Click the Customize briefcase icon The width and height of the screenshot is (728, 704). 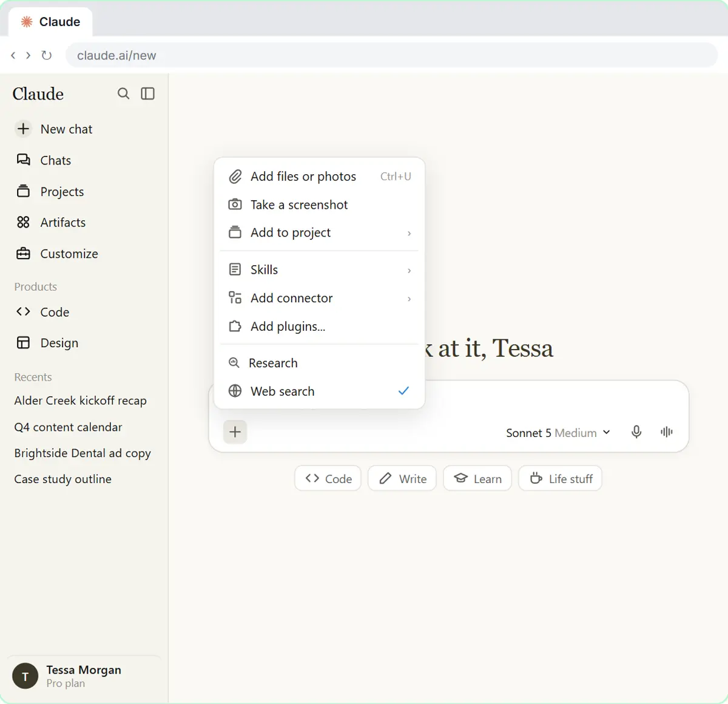pos(23,254)
